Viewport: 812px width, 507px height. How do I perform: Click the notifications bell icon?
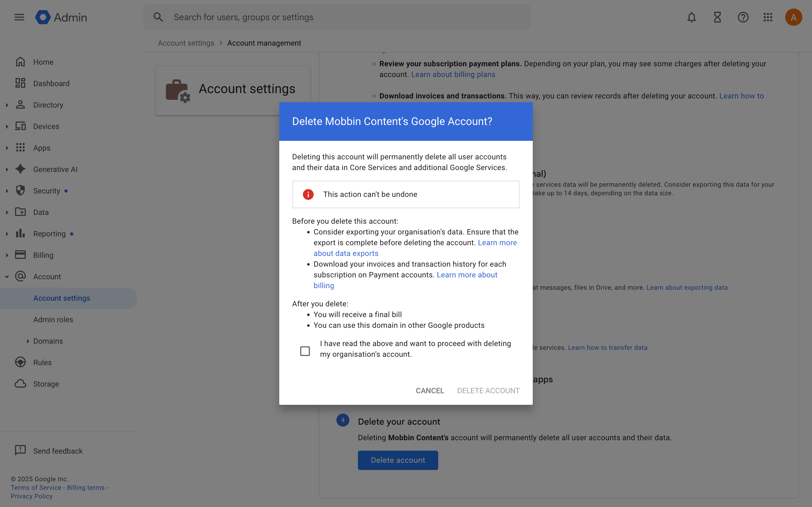pos(691,17)
